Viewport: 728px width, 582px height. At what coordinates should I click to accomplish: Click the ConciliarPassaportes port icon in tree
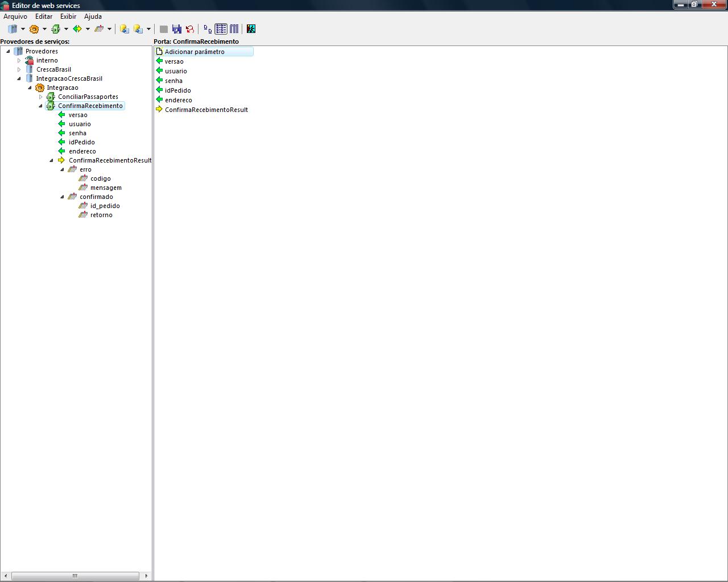click(x=51, y=97)
